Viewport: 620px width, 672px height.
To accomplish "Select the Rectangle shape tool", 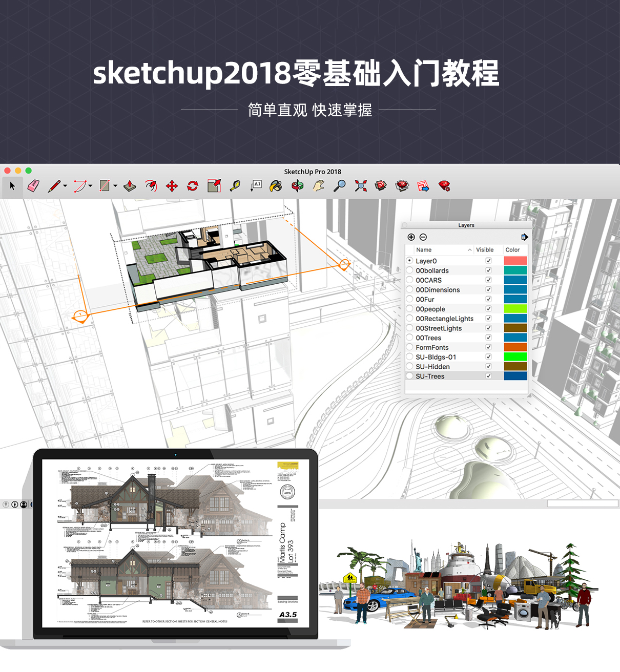I will point(105,186).
